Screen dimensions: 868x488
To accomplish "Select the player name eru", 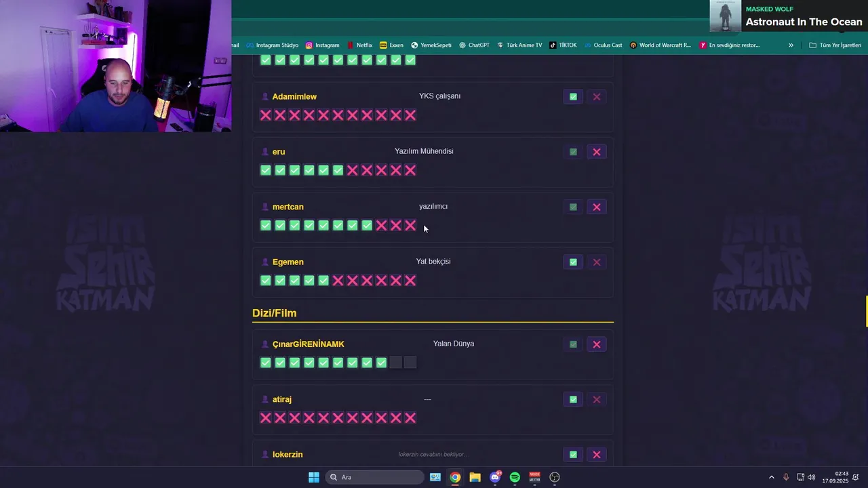I will [x=279, y=152].
